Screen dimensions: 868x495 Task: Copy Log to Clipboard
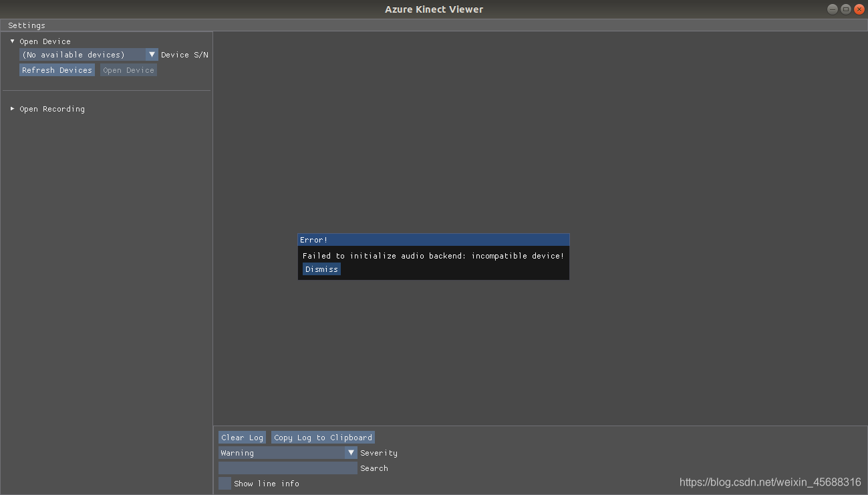pos(323,438)
